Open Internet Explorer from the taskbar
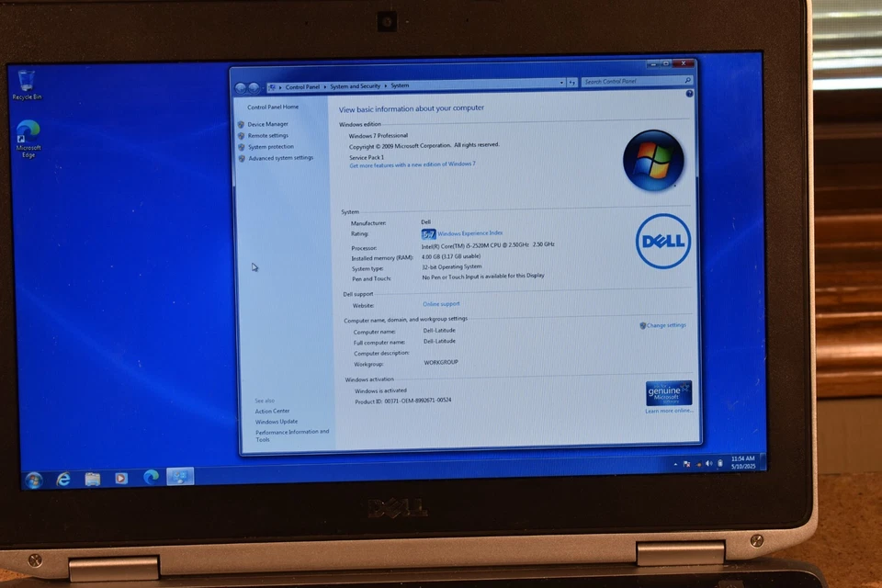The image size is (882, 588). [x=63, y=479]
